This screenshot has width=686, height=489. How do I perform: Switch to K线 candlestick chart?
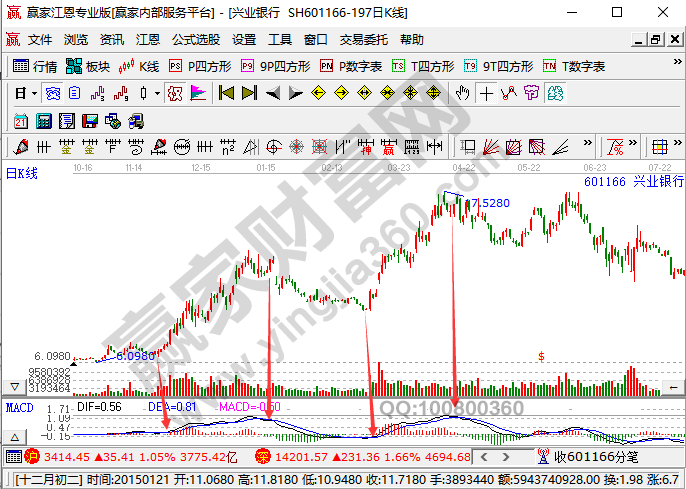[139, 66]
